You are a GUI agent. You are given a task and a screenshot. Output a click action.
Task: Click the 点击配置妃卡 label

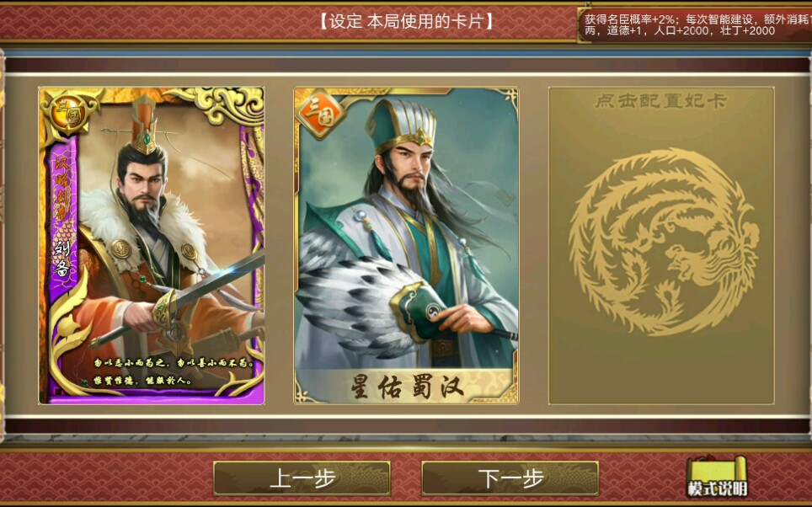(x=660, y=101)
